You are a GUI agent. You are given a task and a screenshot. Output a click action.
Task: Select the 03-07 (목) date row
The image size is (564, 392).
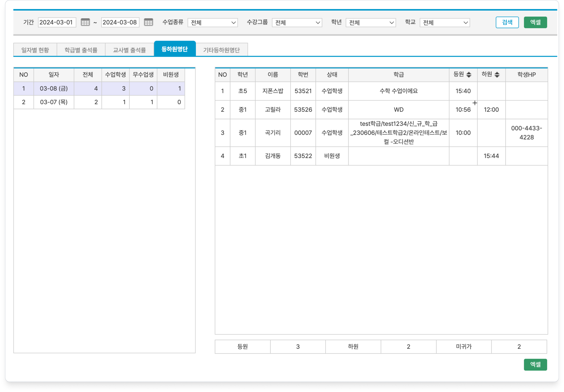(x=54, y=102)
